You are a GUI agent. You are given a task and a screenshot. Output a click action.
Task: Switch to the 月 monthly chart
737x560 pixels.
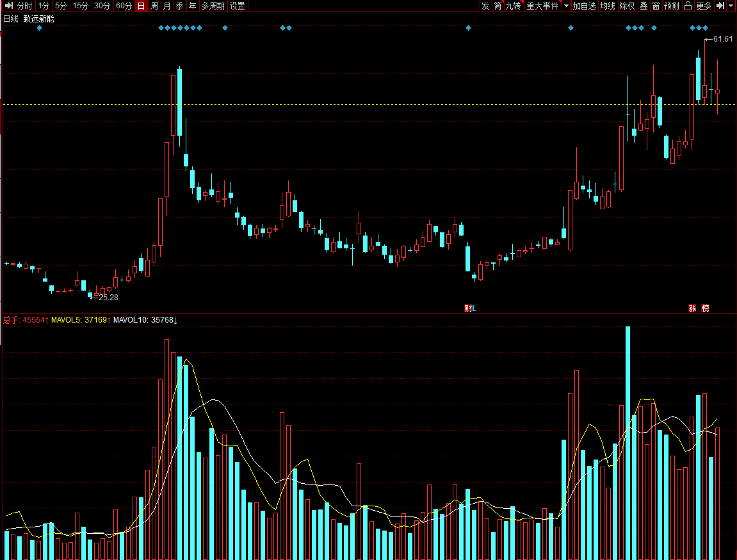coord(167,6)
